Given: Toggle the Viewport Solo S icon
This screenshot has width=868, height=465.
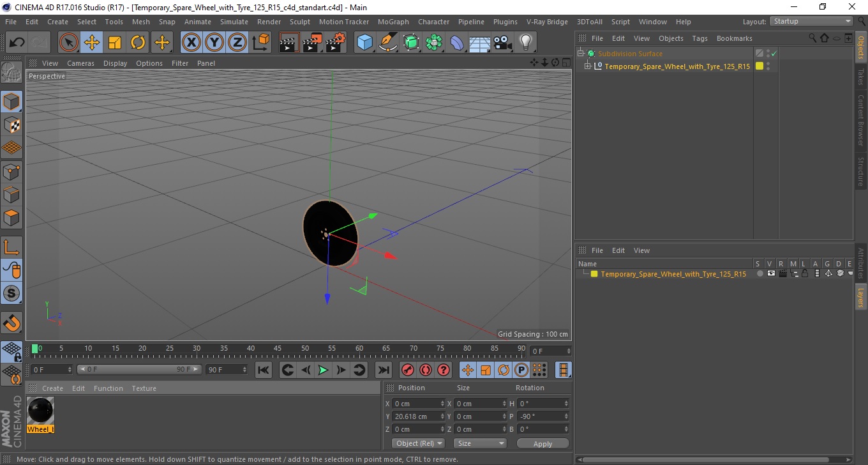Looking at the screenshot, I should (x=11, y=294).
